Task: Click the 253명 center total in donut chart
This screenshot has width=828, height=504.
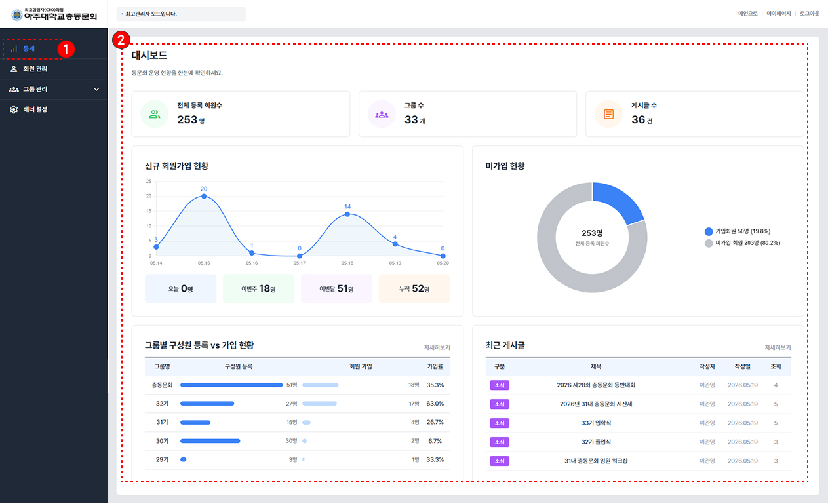Action: point(592,233)
